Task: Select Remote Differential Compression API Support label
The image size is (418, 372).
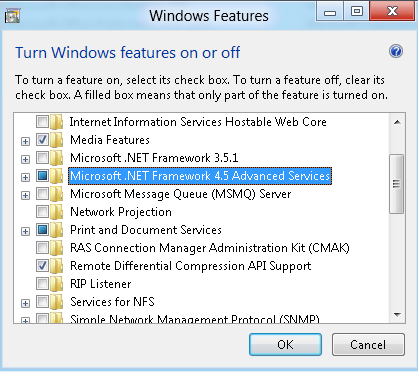Action: 191,266
